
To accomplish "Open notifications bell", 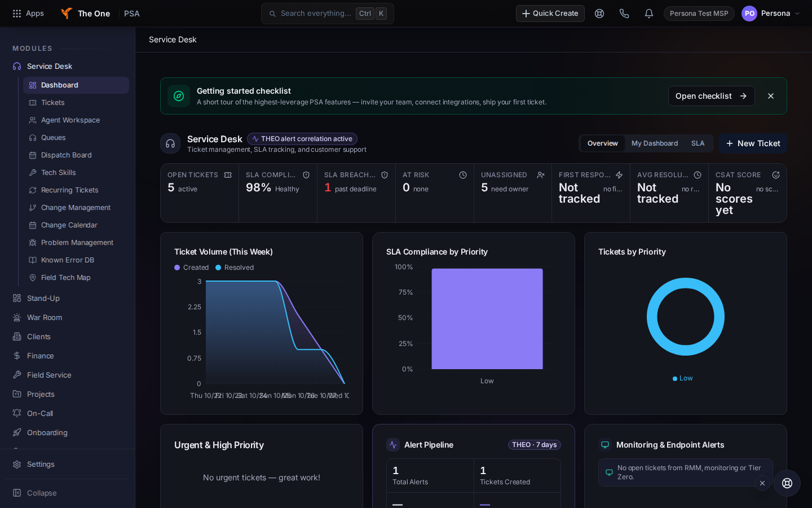I will click(649, 14).
